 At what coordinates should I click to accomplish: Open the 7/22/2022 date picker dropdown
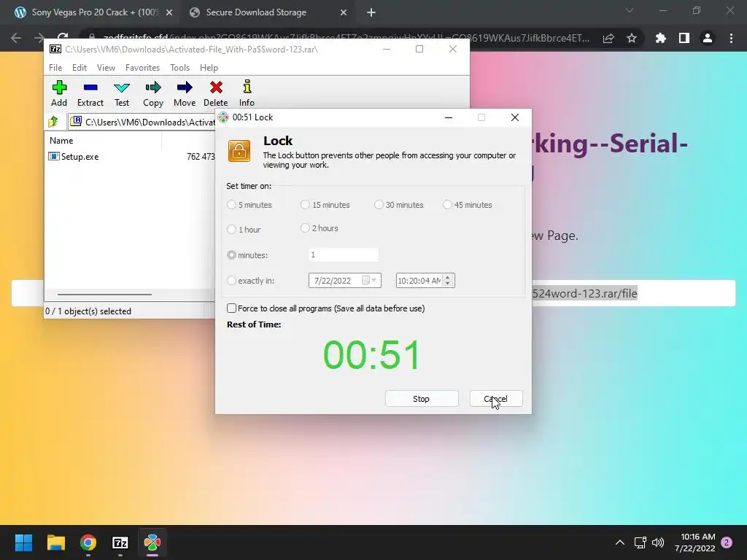pyautogui.click(x=370, y=281)
